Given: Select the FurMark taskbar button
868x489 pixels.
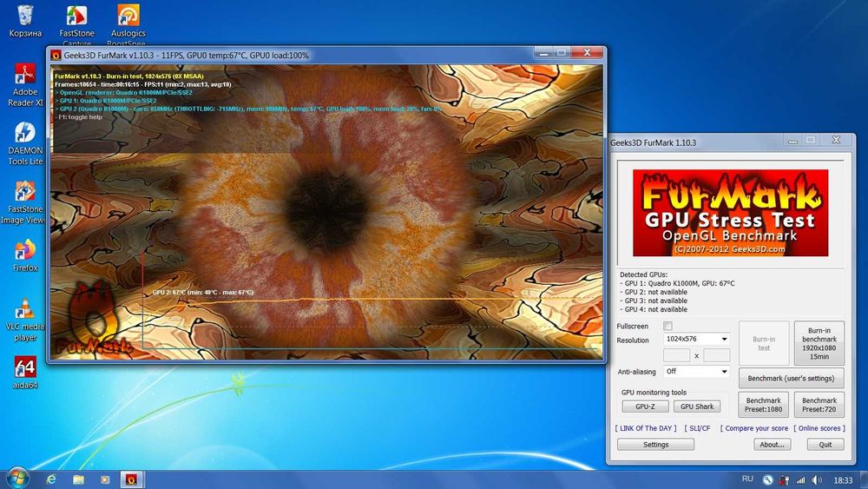Looking at the screenshot, I should (131, 479).
